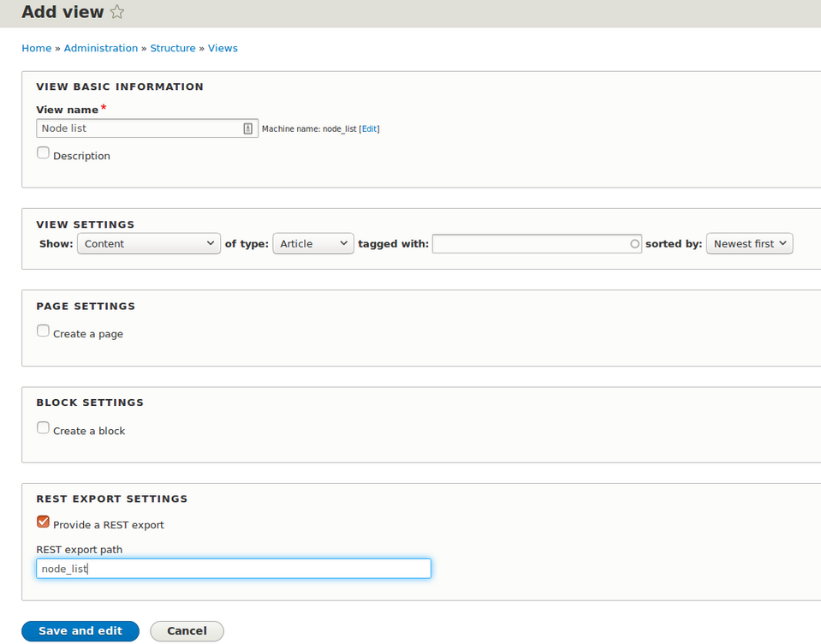Viewport: 821px width, 644px height.
Task: Enable the Create a block checkbox
Action: (x=43, y=426)
